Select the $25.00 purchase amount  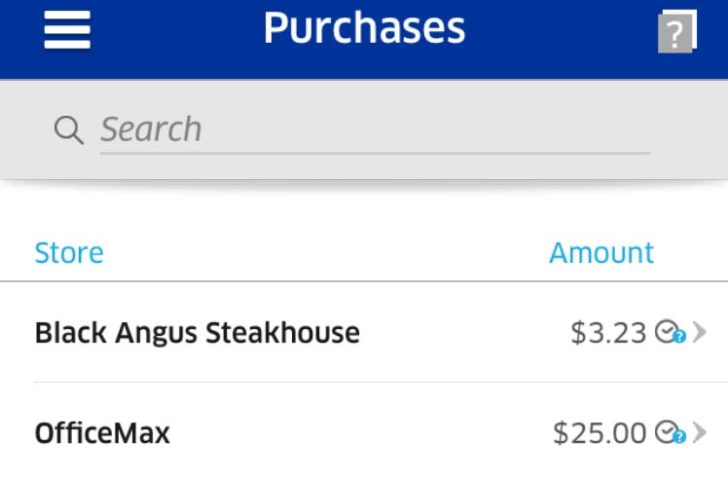point(599,433)
